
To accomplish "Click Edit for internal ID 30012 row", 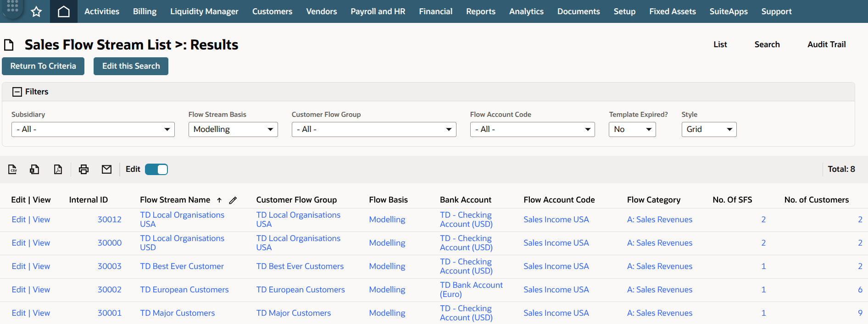I will click(19, 220).
